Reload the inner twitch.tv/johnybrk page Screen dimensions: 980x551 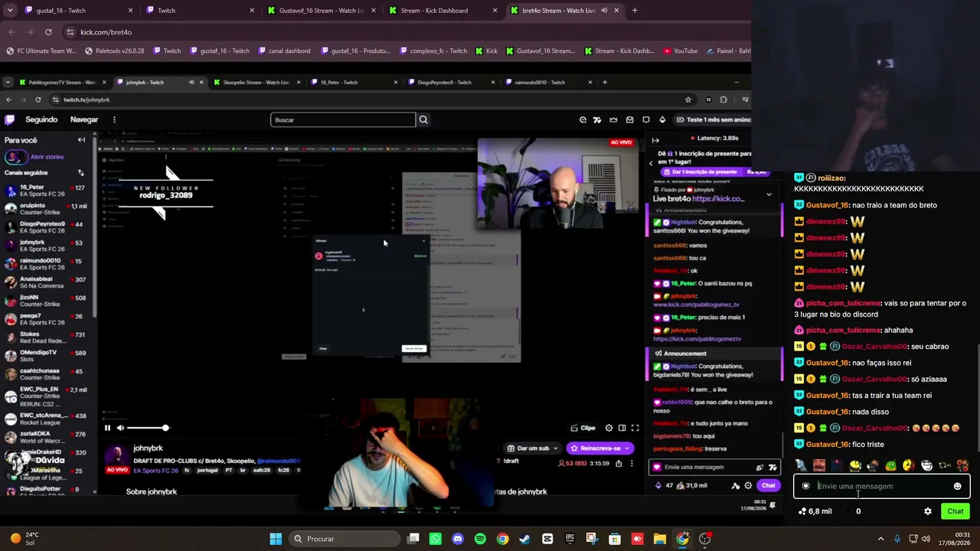38,99
